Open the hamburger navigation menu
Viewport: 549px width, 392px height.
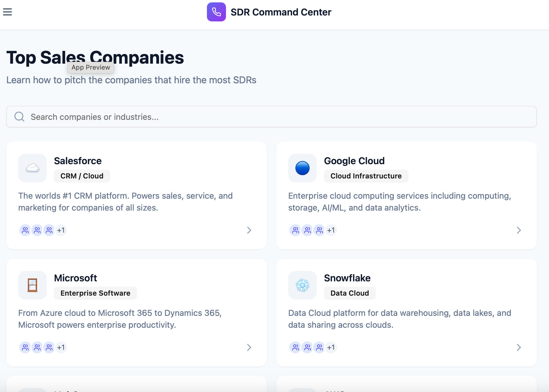[x=7, y=12]
